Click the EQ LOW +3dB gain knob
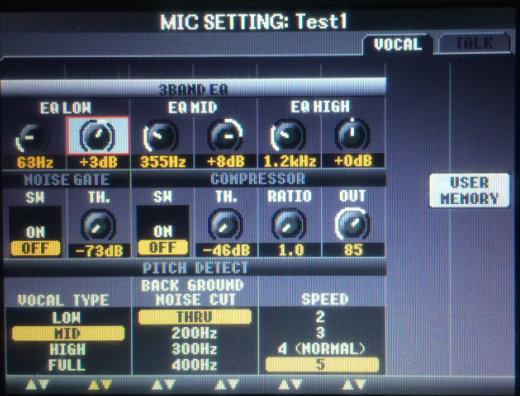520x396 pixels. (98, 136)
